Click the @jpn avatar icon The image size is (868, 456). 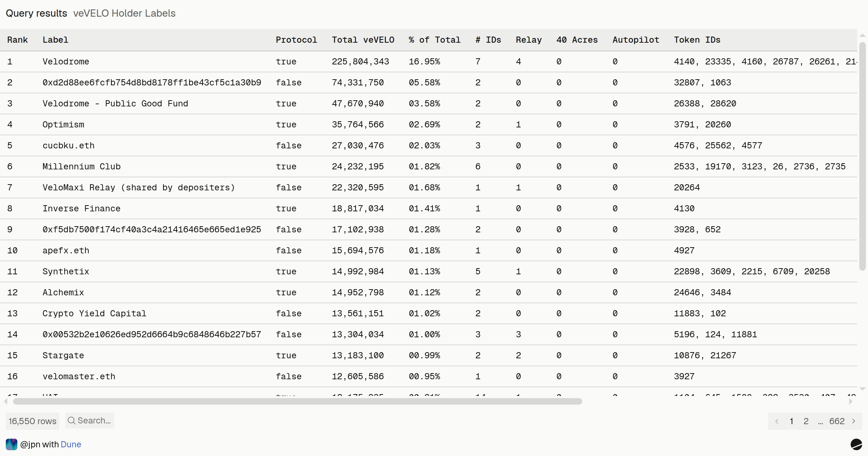pyautogui.click(x=12, y=444)
